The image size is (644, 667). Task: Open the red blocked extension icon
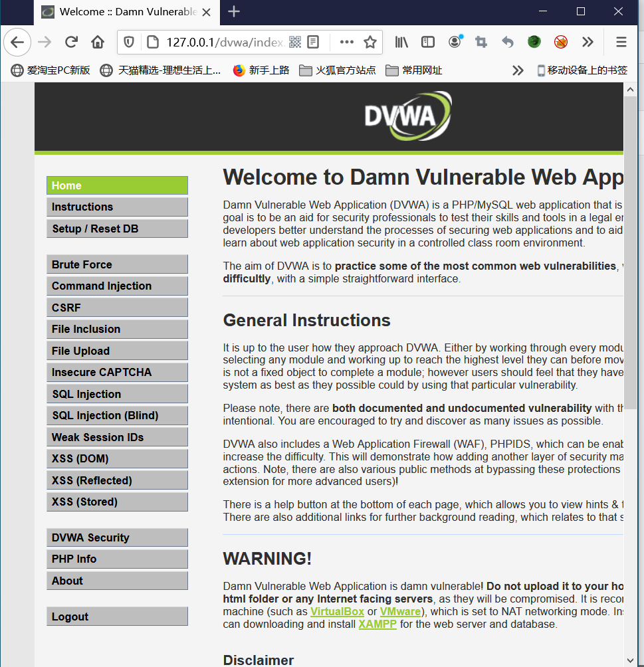[561, 42]
